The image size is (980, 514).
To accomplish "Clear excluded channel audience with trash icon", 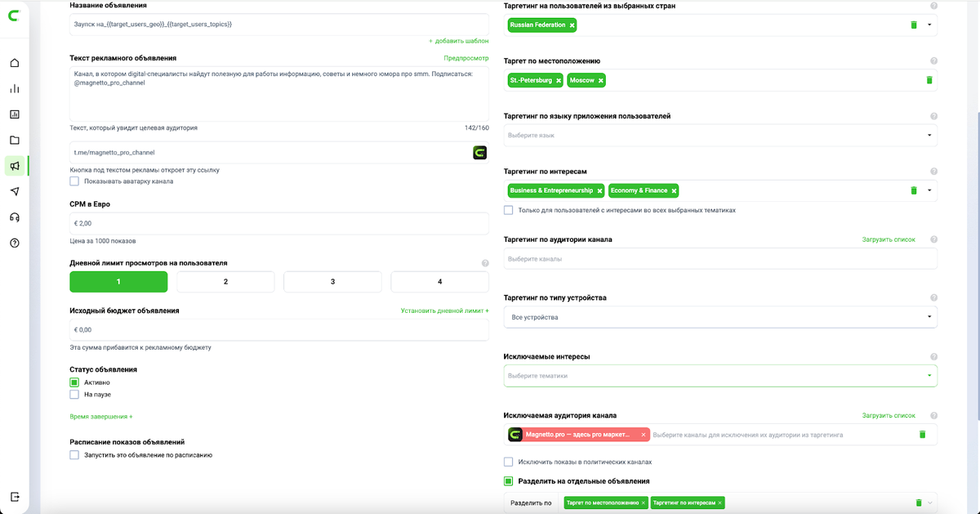I will tap(922, 435).
